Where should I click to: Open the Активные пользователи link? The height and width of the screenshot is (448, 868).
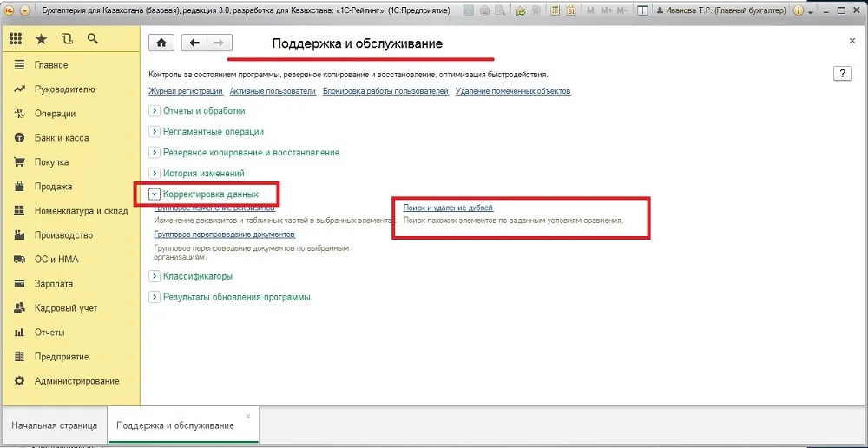pos(273,91)
